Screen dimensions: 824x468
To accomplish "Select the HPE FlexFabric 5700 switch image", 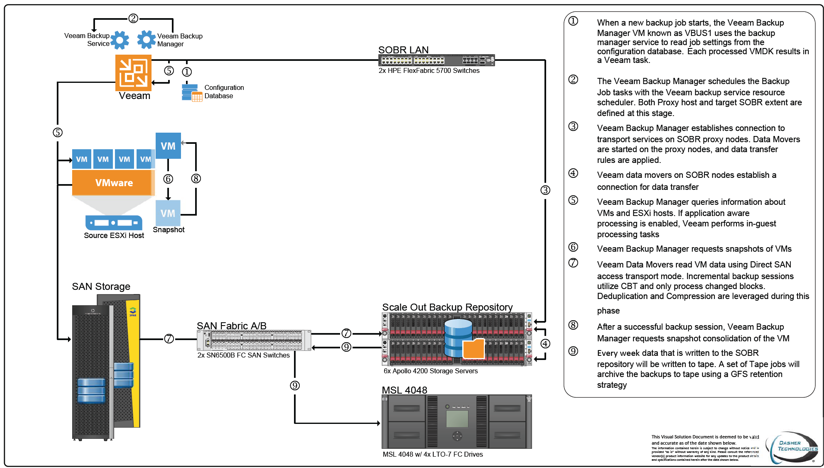I will 437,60.
